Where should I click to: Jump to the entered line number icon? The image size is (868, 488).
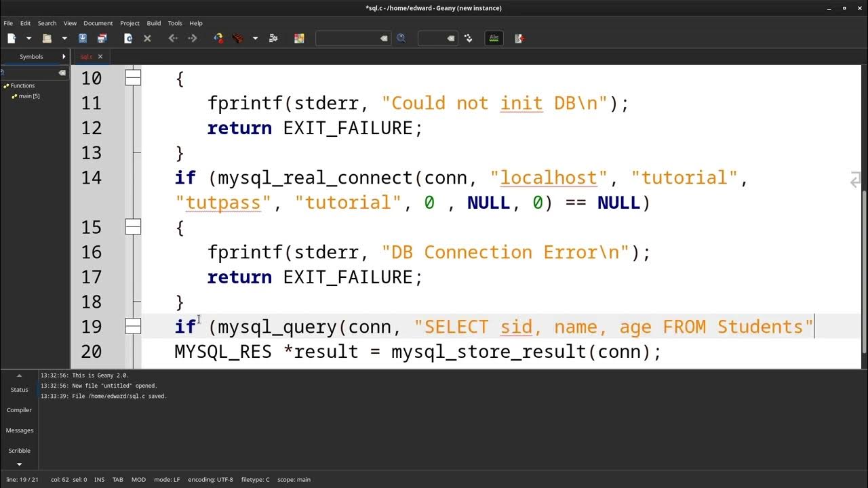click(469, 39)
